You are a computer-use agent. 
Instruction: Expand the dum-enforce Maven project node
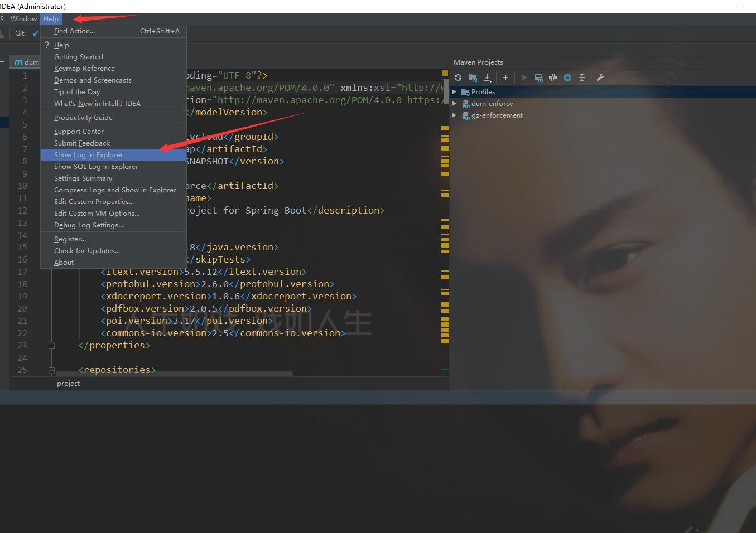[455, 103]
